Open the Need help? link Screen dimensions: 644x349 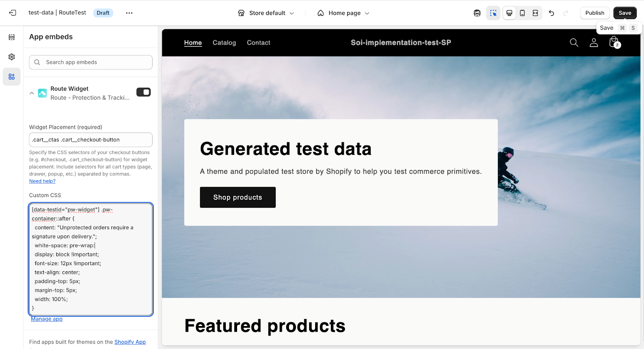pyautogui.click(x=42, y=181)
